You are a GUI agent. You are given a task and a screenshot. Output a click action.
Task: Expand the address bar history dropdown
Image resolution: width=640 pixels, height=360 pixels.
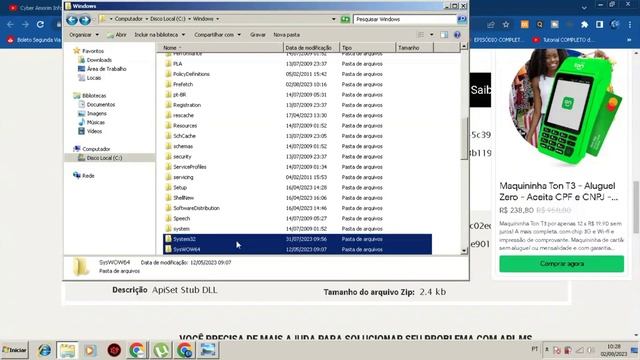[x=333, y=19]
